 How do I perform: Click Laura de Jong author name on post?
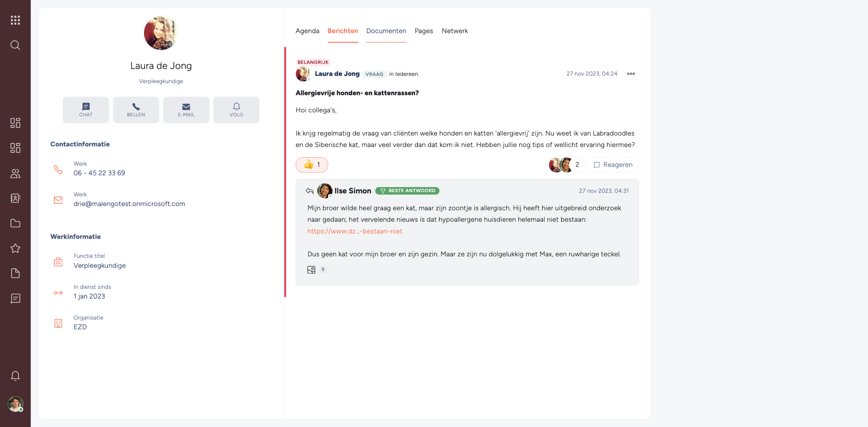337,74
